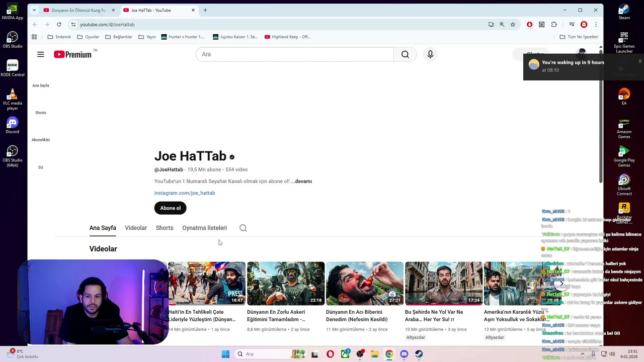Open RODE Central from the desktop
Image resolution: width=644 pixels, height=362 pixels.
click(x=13, y=68)
